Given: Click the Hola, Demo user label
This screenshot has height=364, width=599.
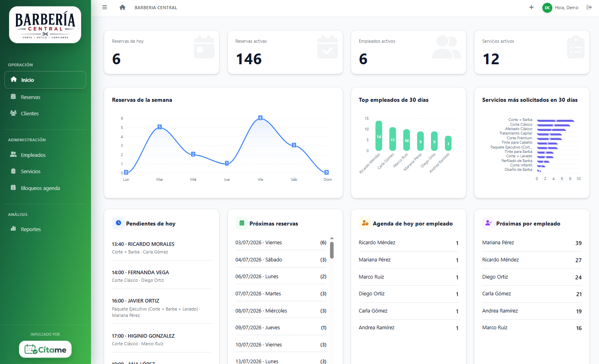Looking at the screenshot, I should click(x=566, y=8).
